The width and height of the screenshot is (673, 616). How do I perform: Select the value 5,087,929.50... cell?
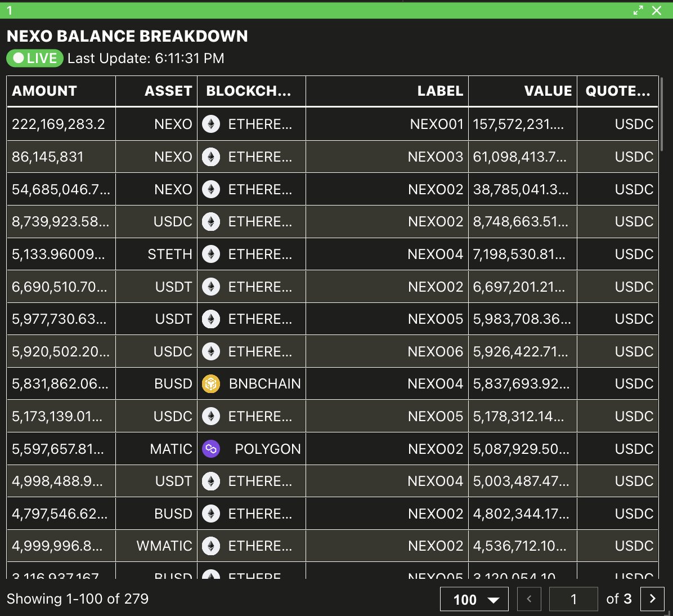(523, 449)
